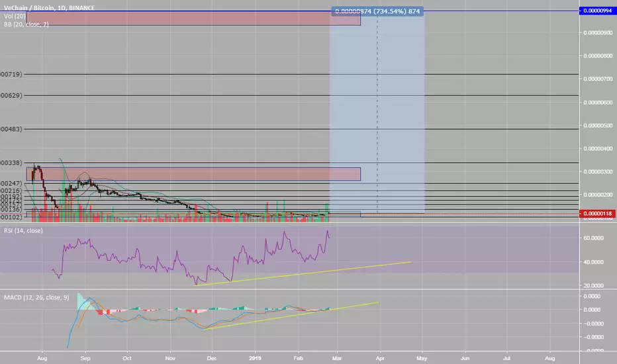The height and width of the screenshot is (364, 617).
Task: Click the Apr label on time axis
Action: point(380,358)
